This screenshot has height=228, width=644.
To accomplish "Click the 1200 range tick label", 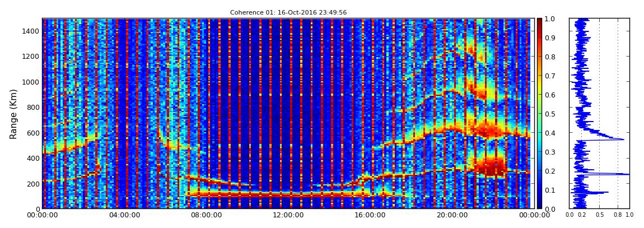I will (x=31, y=56).
